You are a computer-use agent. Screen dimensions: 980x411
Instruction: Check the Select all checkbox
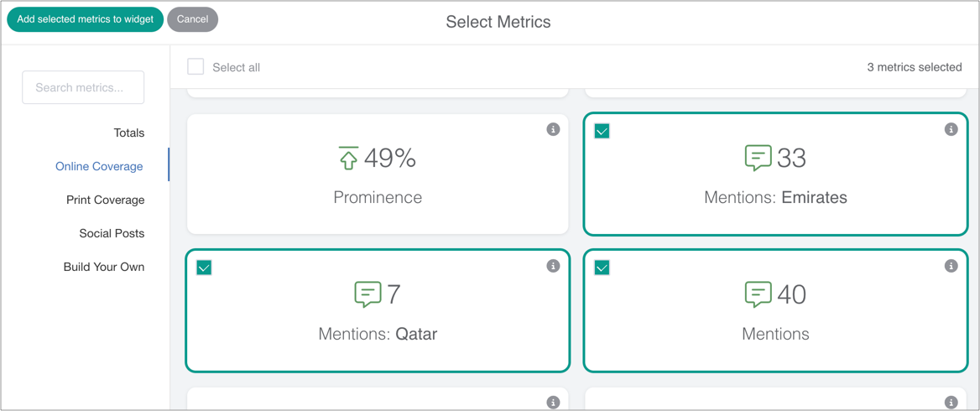(x=195, y=67)
